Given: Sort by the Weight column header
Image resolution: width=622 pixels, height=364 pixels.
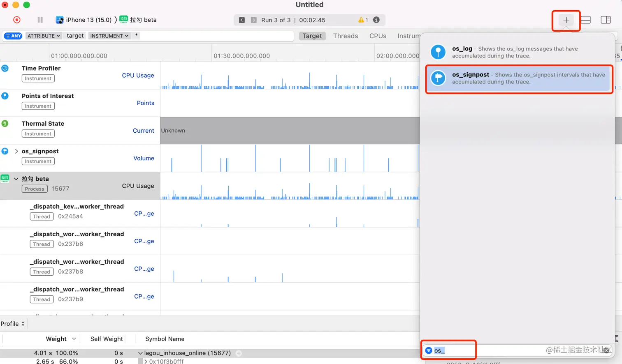Looking at the screenshot, I should click(56, 339).
